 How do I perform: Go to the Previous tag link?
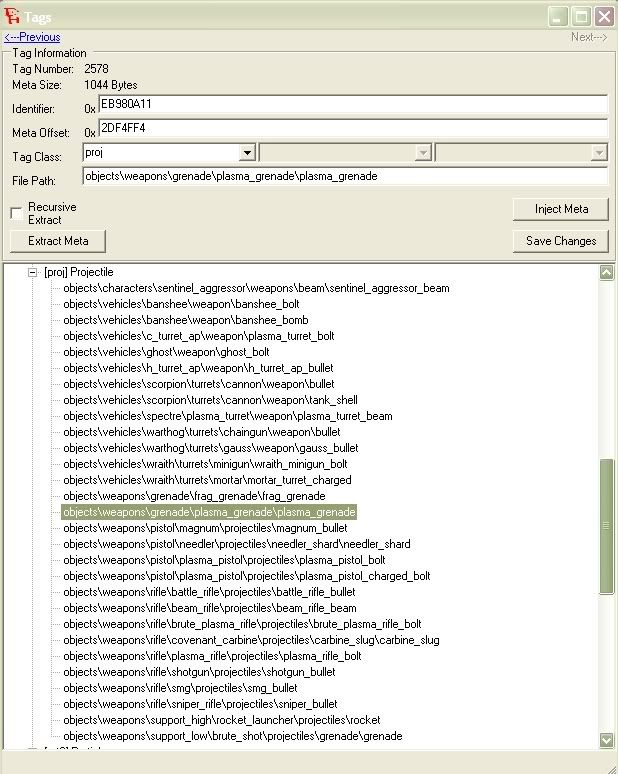(x=32, y=37)
